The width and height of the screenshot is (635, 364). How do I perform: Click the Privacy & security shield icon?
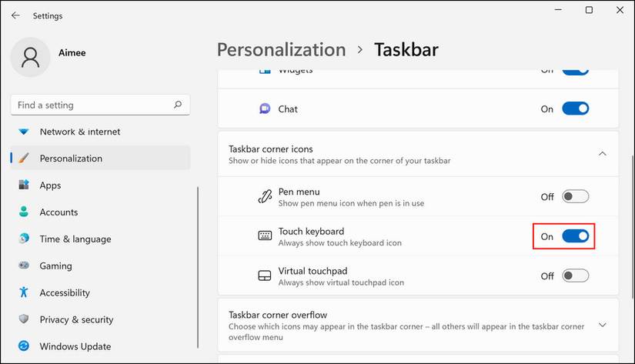24,319
